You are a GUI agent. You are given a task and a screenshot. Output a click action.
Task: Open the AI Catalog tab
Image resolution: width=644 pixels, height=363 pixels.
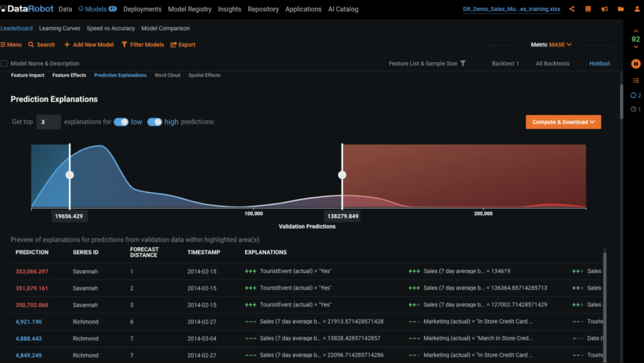[x=343, y=9]
